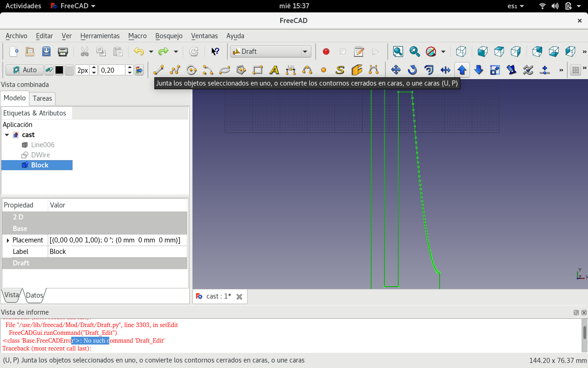Switch to the Vista properties tab
Screen dimensions: 588x368
click(11, 295)
